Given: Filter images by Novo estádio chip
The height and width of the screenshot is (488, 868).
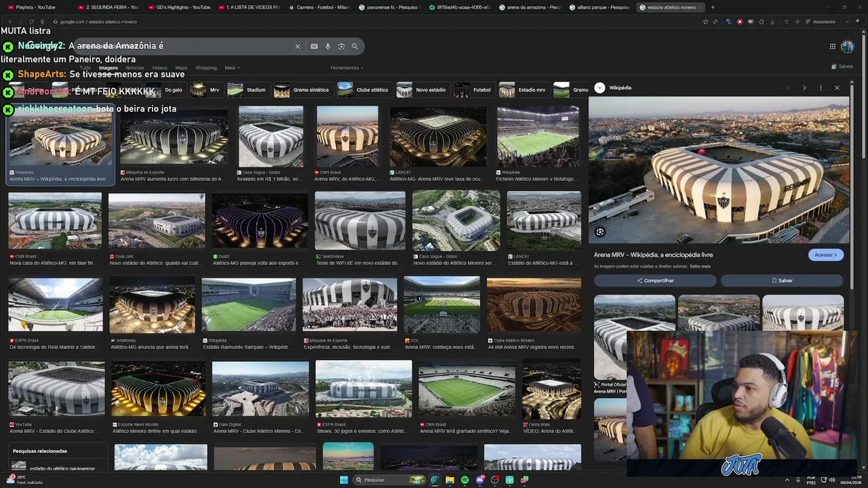Looking at the screenshot, I should pyautogui.click(x=422, y=89).
